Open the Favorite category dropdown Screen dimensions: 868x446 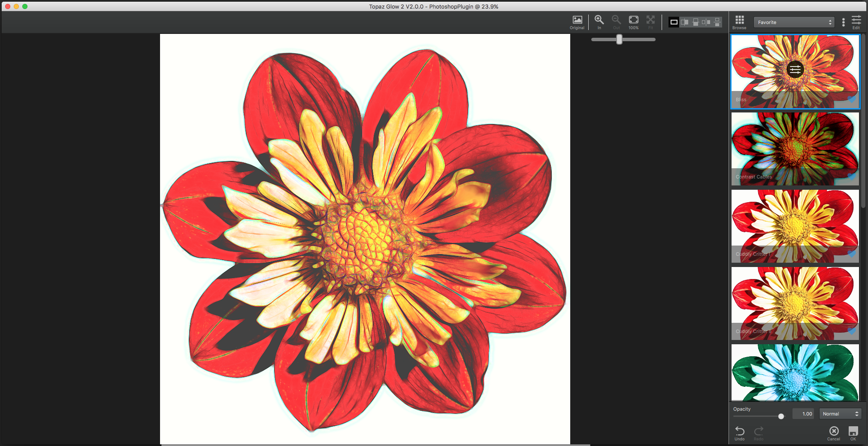pyautogui.click(x=794, y=22)
